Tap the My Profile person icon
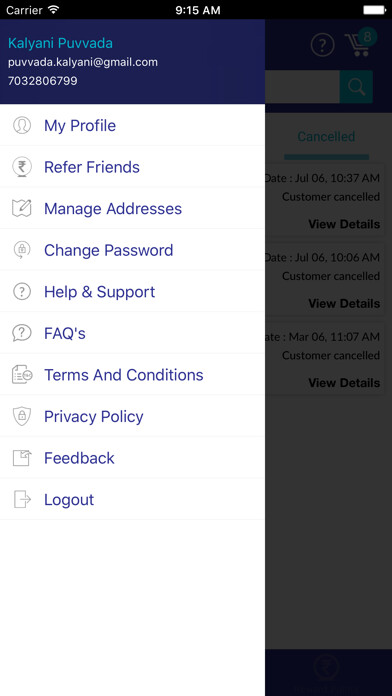The height and width of the screenshot is (696, 392). click(22, 125)
